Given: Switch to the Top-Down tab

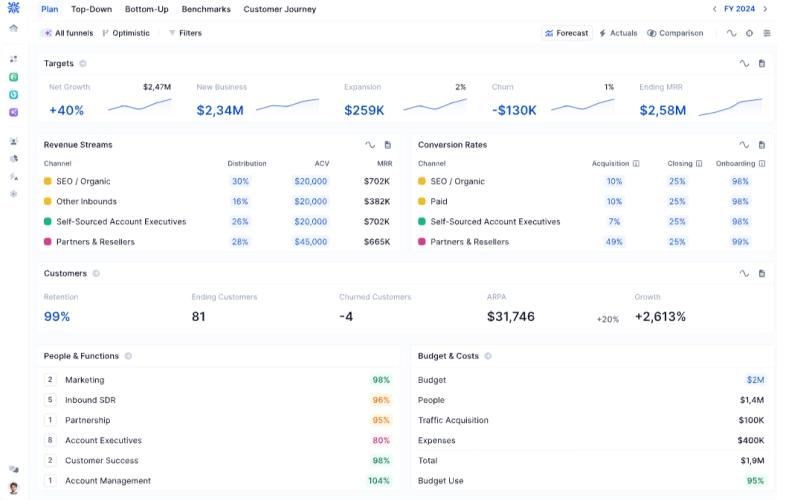Looking at the screenshot, I should 91,9.
